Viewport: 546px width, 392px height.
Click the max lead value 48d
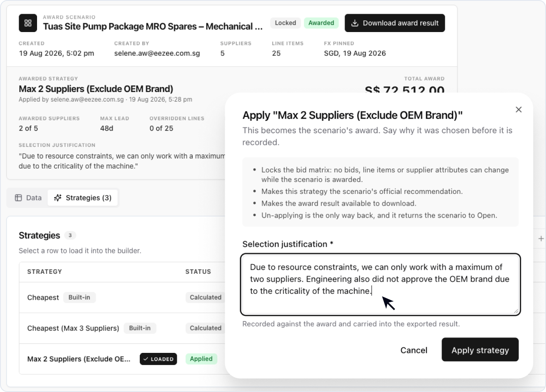click(x=107, y=128)
